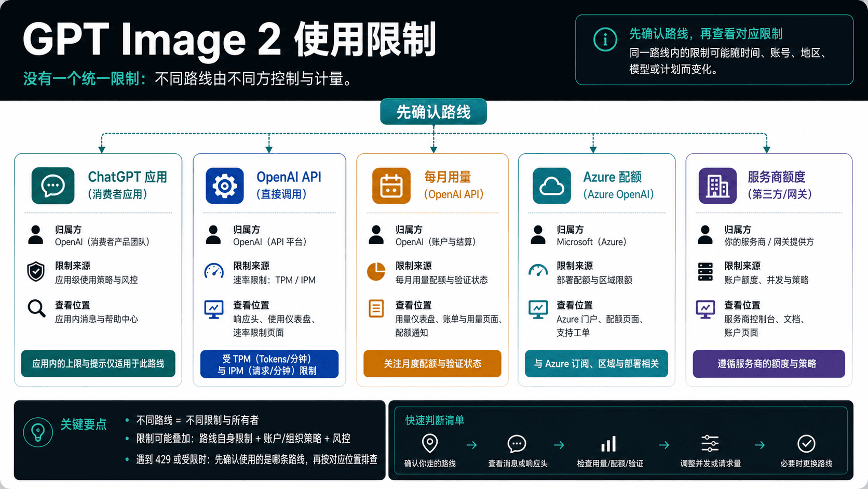The width and height of the screenshot is (868, 489).
Task: Click the monitor icon beside 响应头、使用仪表盘
Action: (214, 310)
